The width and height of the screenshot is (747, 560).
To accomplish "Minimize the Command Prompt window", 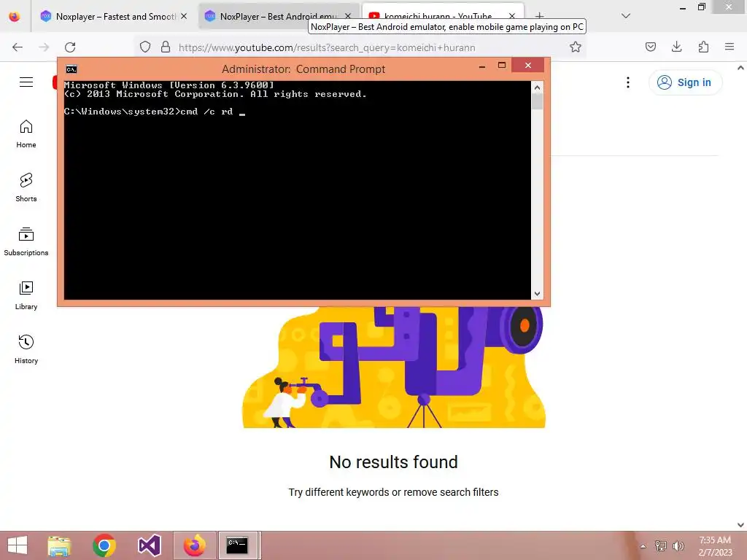I will 482,66.
